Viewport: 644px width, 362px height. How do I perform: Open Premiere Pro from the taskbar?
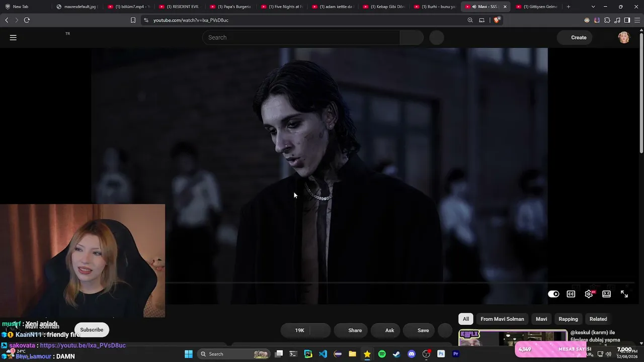click(x=456, y=354)
